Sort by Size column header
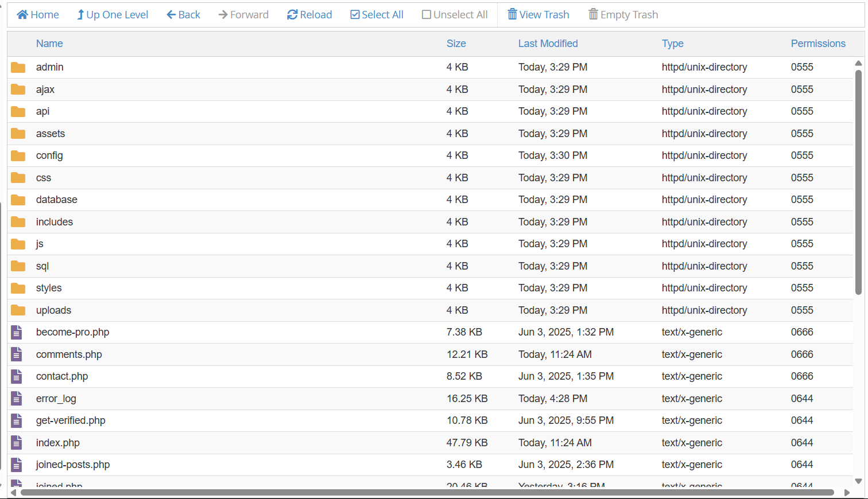 (456, 44)
